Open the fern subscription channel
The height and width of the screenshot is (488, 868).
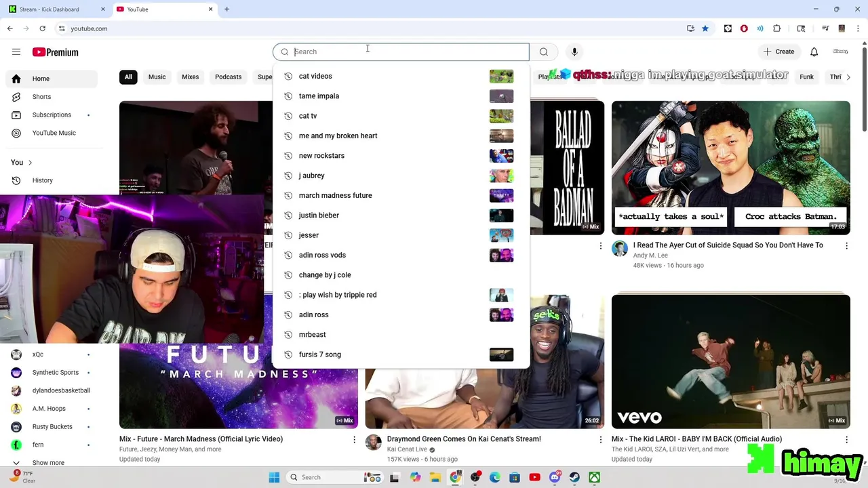click(x=52, y=445)
